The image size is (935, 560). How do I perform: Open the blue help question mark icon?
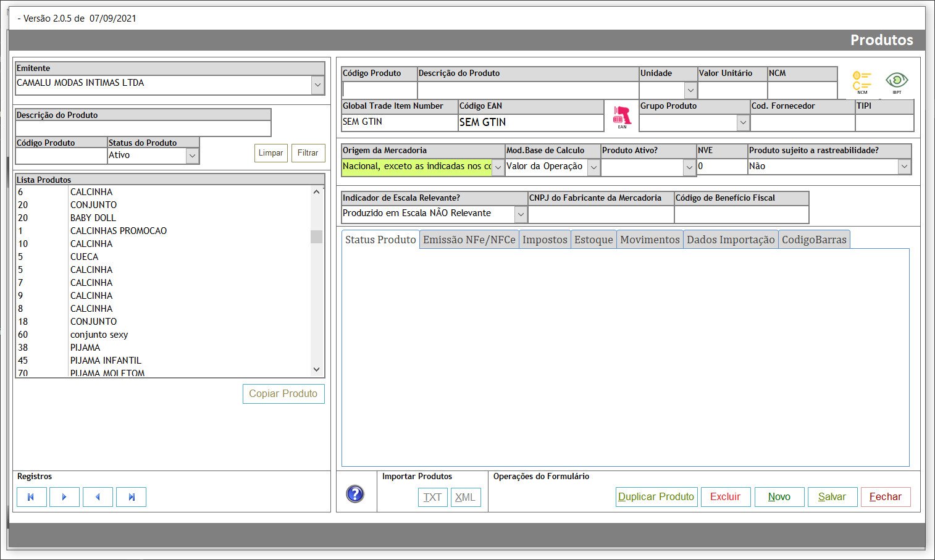[355, 494]
